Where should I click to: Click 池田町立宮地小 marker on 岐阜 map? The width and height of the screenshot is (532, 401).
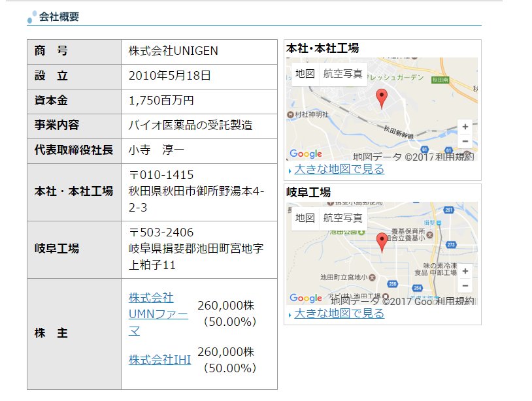point(372,278)
